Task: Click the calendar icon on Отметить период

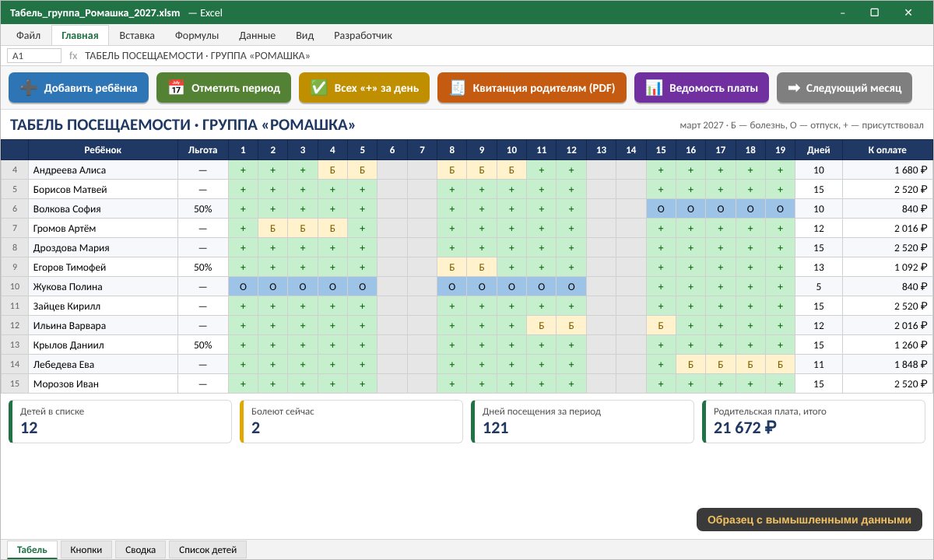Action: (176, 88)
